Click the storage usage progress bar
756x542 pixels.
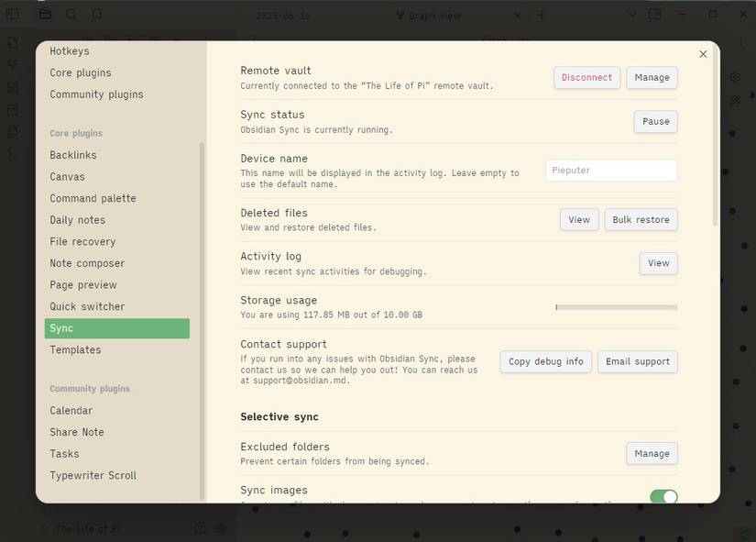point(616,307)
